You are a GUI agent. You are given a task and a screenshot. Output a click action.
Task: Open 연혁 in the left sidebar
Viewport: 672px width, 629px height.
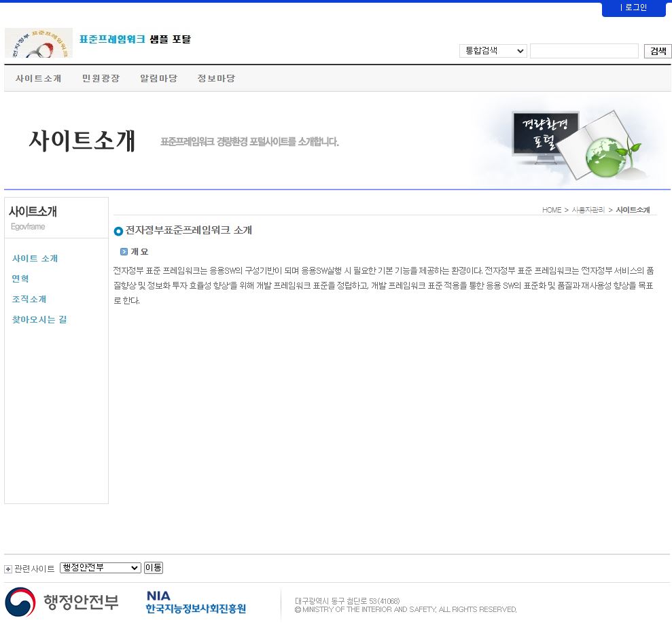click(x=20, y=279)
